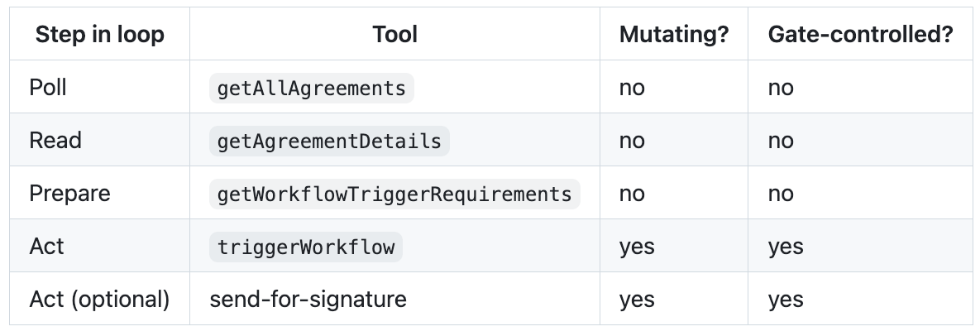
Task: Click Gate-controlled 'yes' in triggerWorkflow row
Action: point(786,247)
